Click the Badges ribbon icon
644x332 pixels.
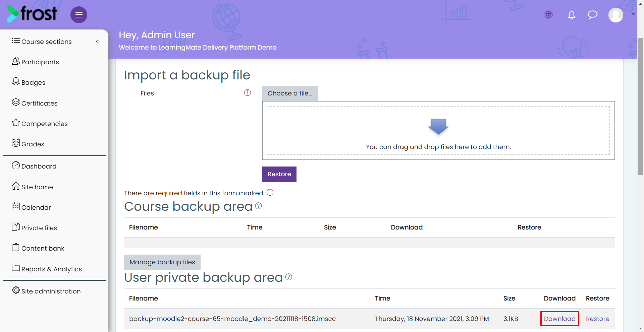(16, 81)
